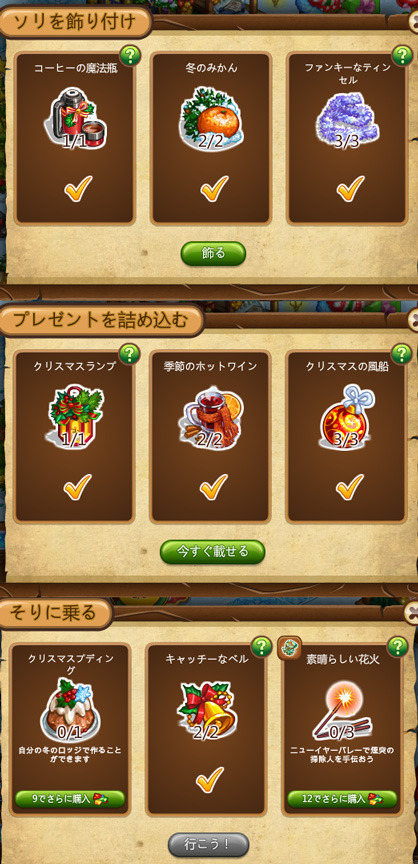Select the winter mandarin orange icon
This screenshot has width=418, height=864.
click(x=211, y=117)
